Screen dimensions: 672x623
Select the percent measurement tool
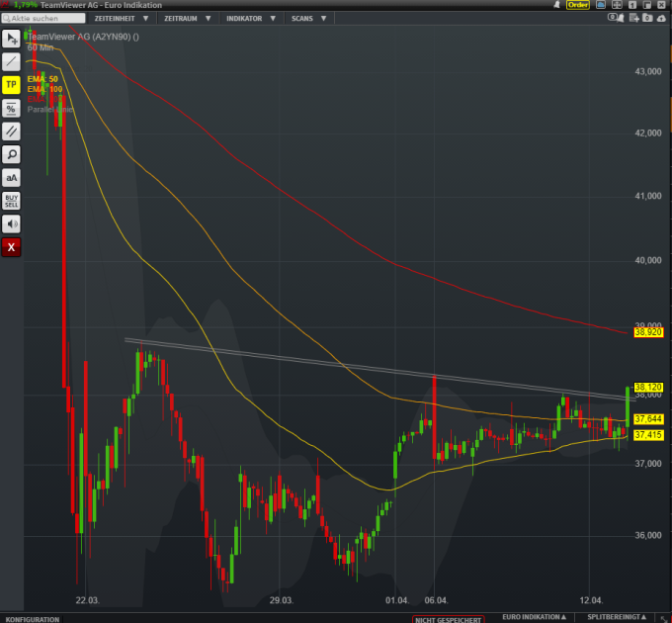tap(11, 108)
